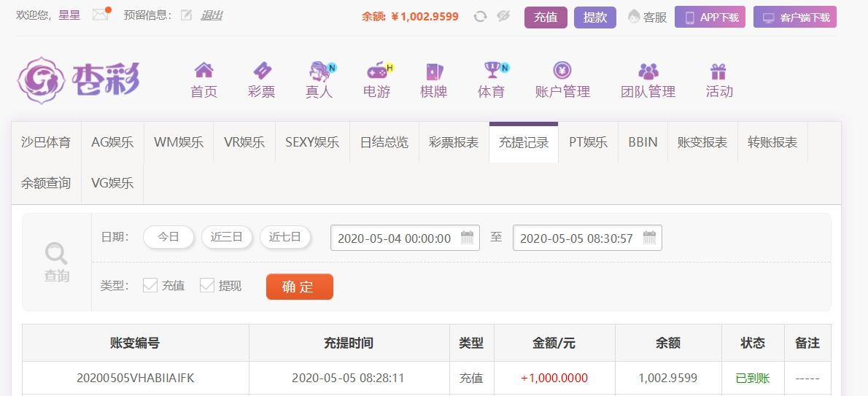868x396 pixels.
Task: Click the table balance cell 1,002.9599
Action: 667,378
